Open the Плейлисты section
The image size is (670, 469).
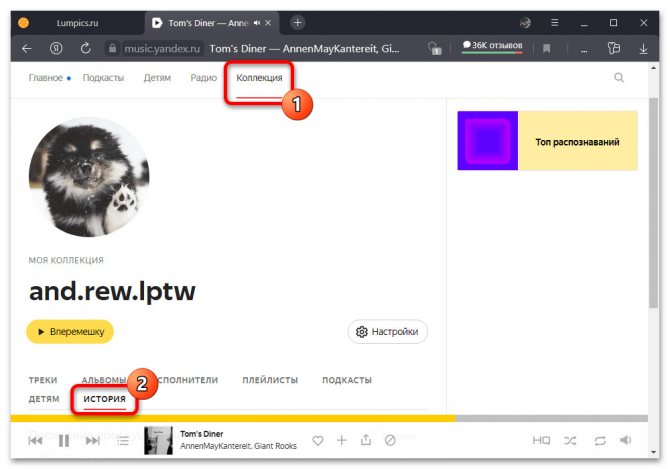coord(270,380)
